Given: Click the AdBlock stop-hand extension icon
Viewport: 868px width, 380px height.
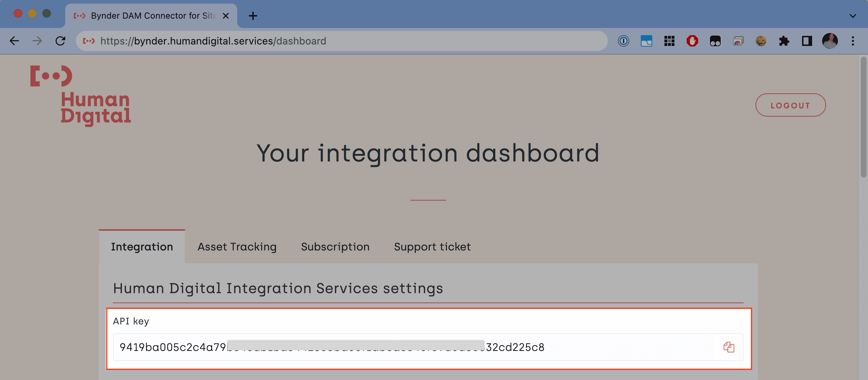Looking at the screenshot, I should coord(692,41).
